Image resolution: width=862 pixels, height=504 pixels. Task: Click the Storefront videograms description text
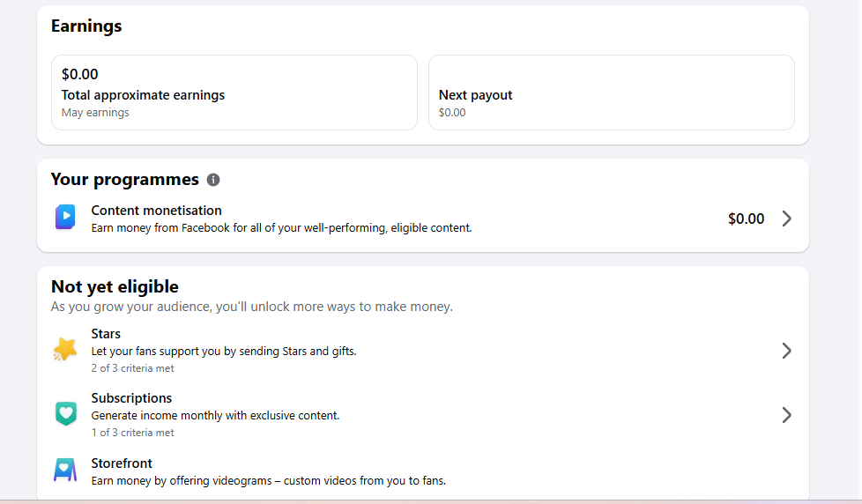click(x=268, y=481)
